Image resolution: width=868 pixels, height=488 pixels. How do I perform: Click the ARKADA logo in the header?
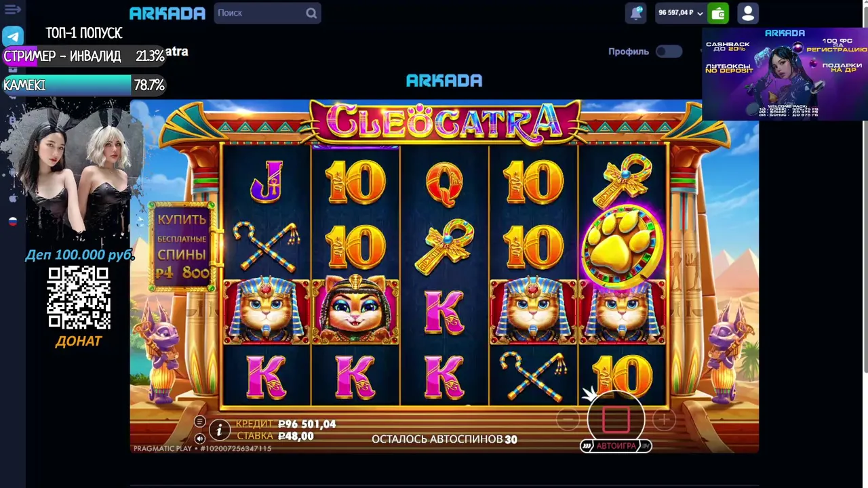167,13
